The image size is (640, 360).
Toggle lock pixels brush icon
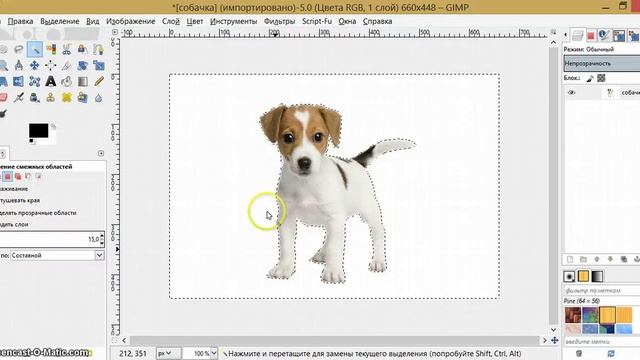coord(590,78)
